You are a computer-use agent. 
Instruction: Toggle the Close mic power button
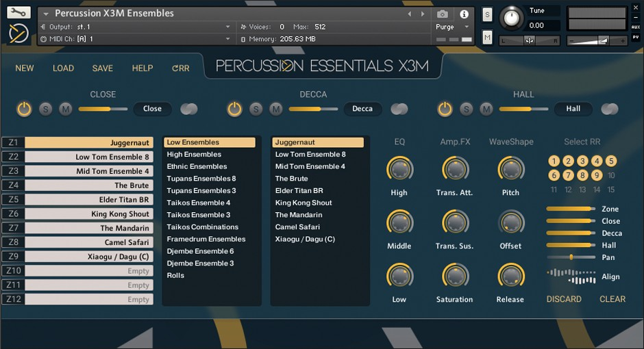[x=24, y=109]
